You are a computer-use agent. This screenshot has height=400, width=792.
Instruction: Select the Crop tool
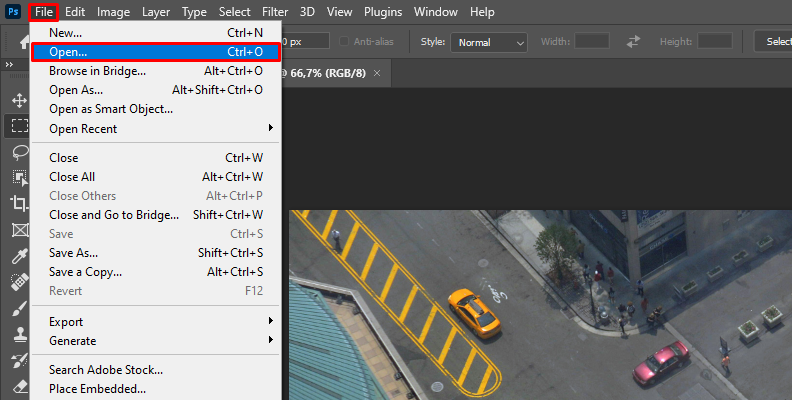pyautogui.click(x=20, y=203)
